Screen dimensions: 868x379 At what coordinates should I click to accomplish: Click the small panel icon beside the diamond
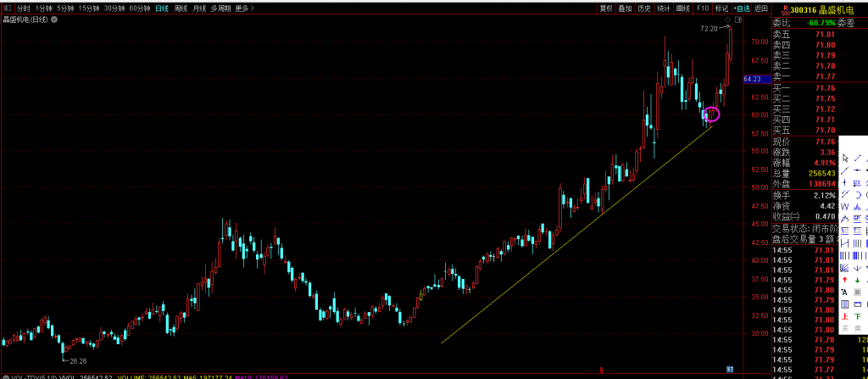[x=738, y=19]
